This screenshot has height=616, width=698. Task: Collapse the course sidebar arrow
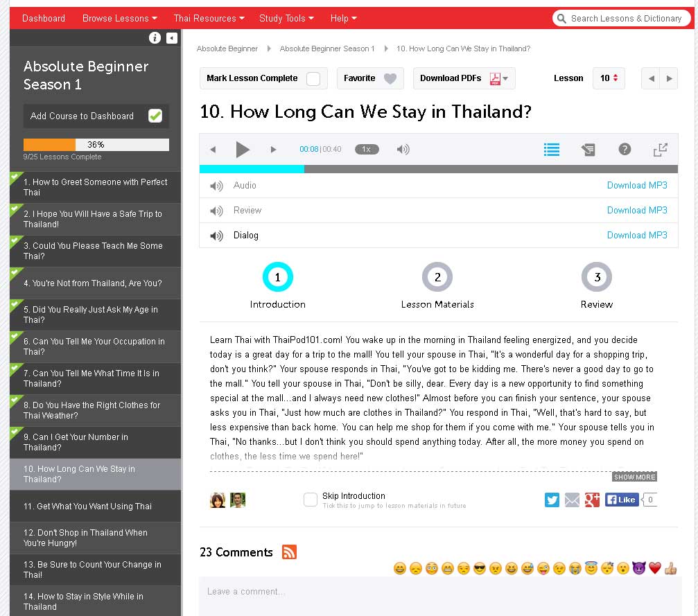(172, 38)
